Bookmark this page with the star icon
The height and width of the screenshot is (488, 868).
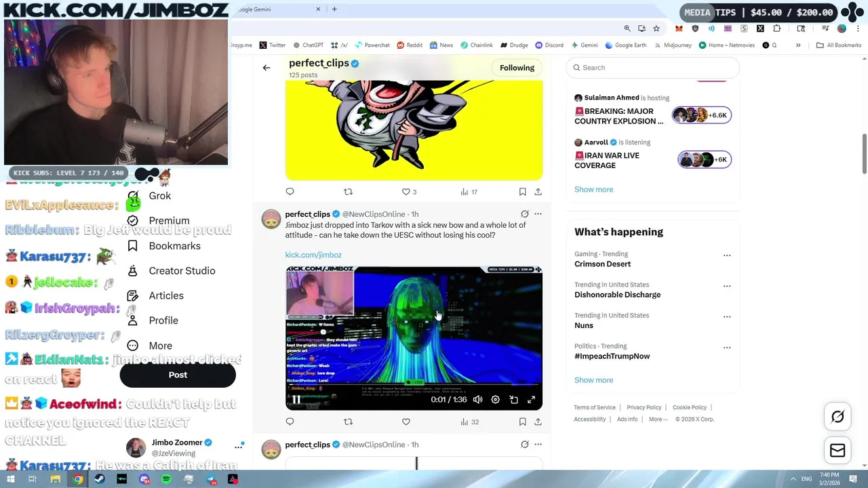[656, 28]
